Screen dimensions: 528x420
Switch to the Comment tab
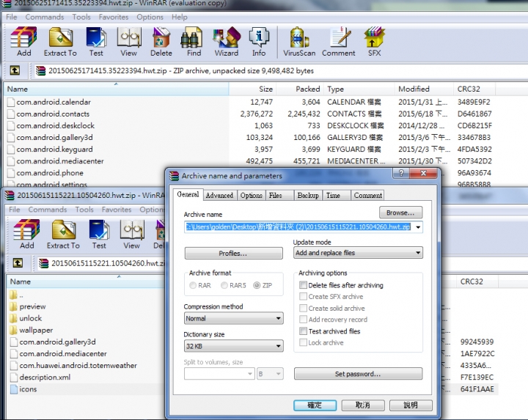(x=367, y=196)
